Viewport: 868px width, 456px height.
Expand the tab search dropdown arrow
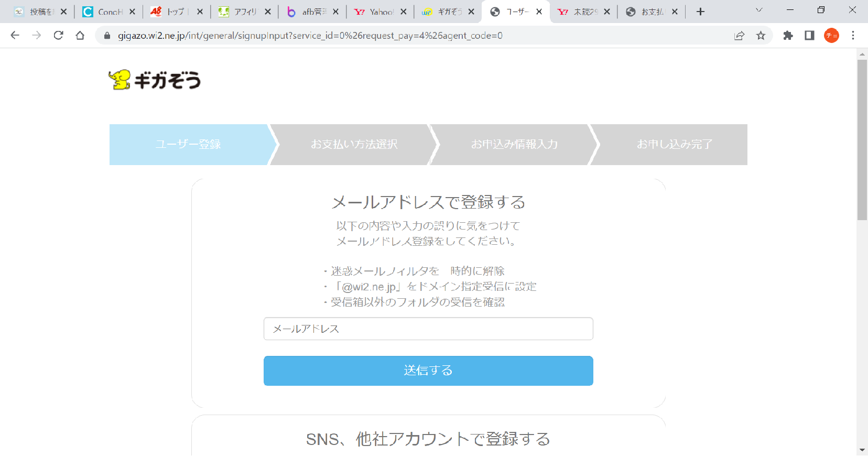point(758,10)
